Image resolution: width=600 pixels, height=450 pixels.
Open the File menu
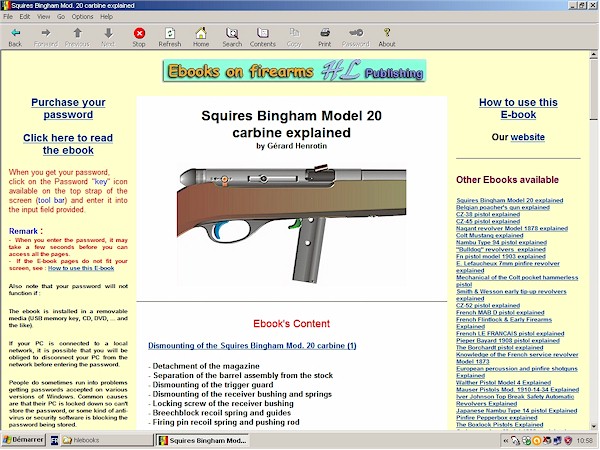[x=8, y=17]
